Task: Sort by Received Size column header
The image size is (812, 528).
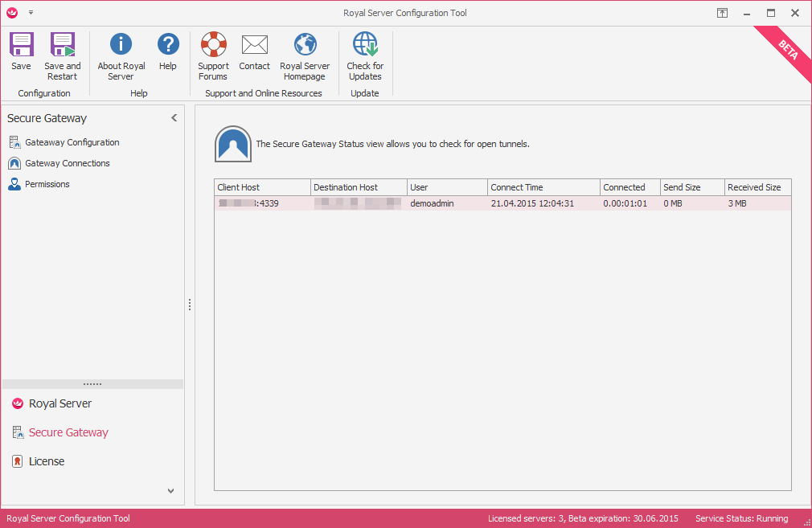Action: pyautogui.click(x=757, y=187)
